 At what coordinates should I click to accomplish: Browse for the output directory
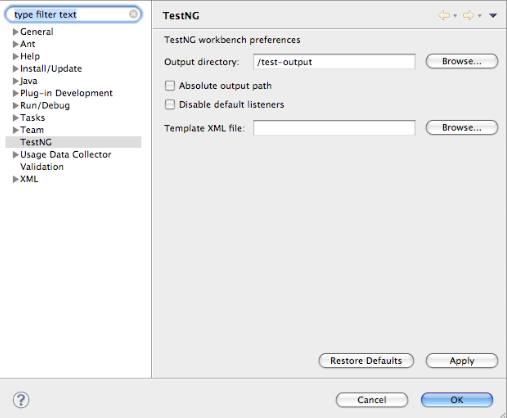click(462, 61)
